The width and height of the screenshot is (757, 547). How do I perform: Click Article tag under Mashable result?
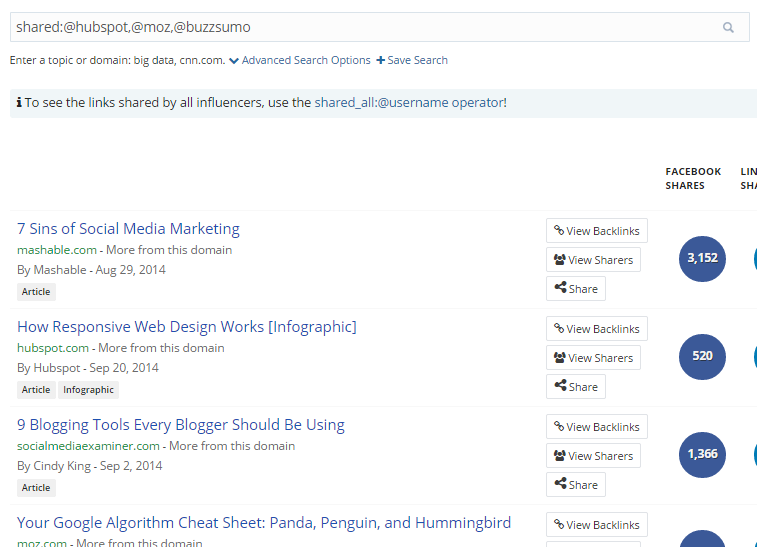[x=36, y=292]
